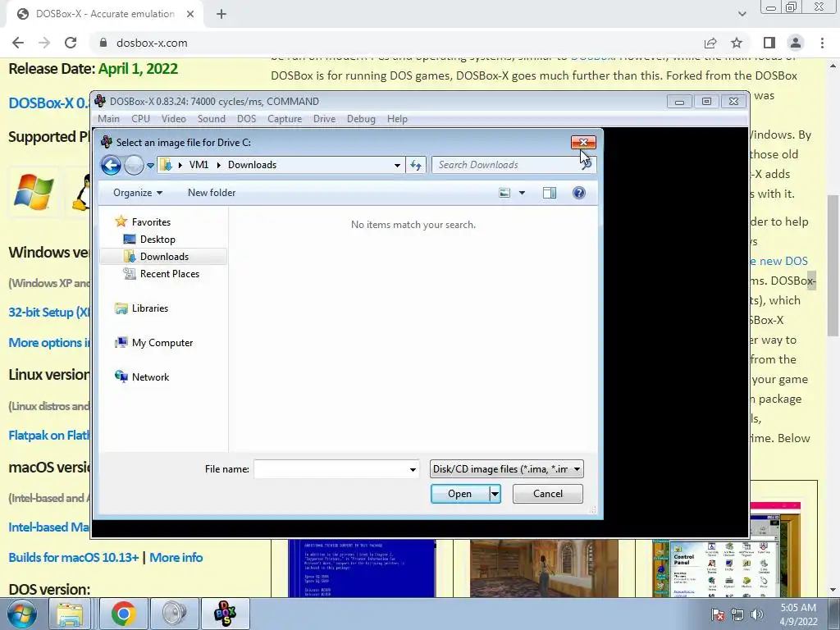Open DOSBox-X DOS menu
Image resolution: width=840 pixels, height=630 pixels.
click(246, 119)
